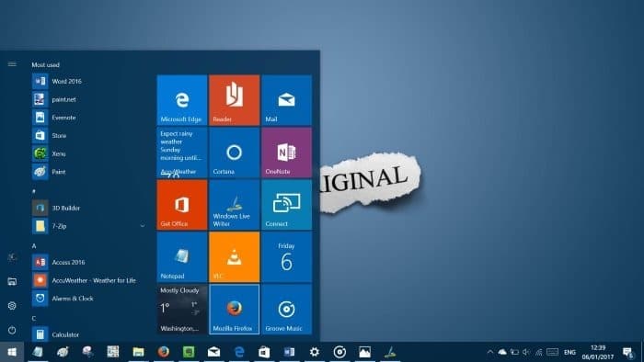Open the Groove Music tile
644x362 pixels.
pyautogui.click(x=286, y=310)
